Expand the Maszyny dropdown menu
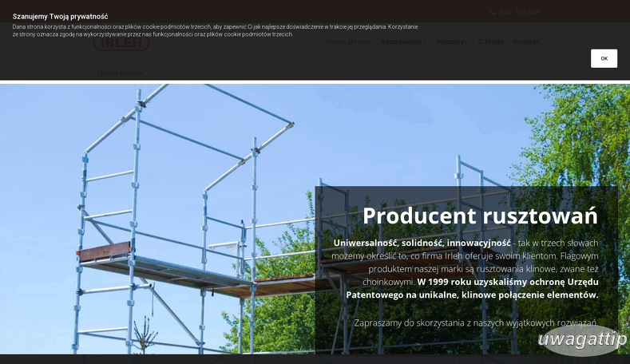 452,42
